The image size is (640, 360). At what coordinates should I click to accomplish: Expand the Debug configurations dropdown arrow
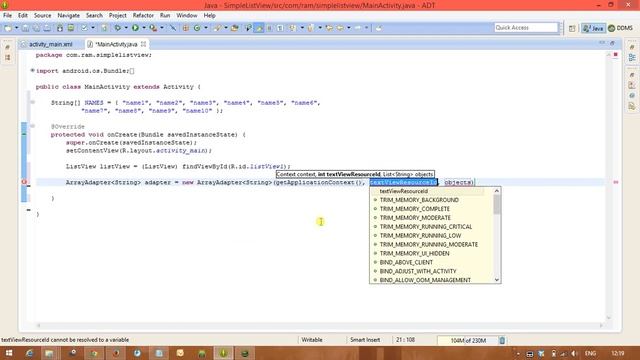tap(126, 28)
